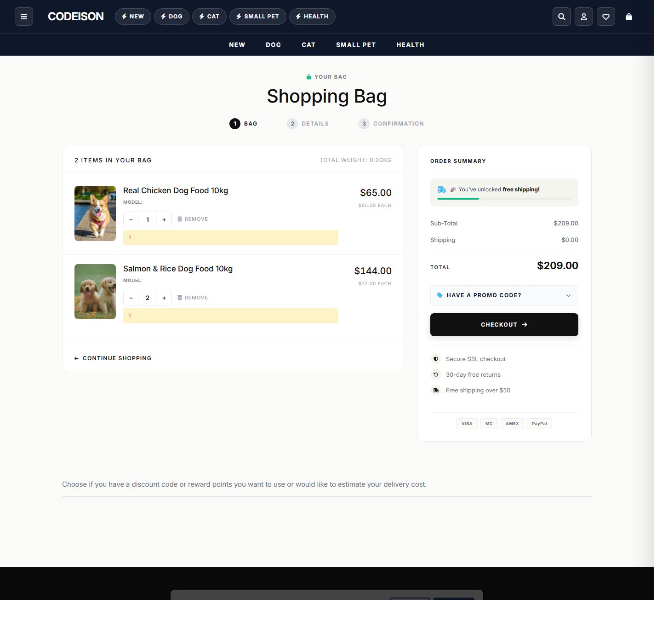
Task: Open the HEALTH navigation menu item
Action: pos(411,45)
